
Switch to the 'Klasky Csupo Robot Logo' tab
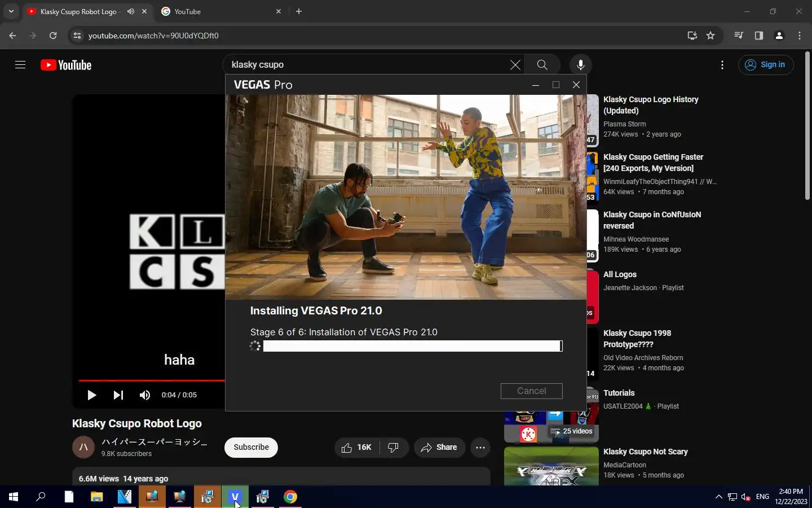pos(78,11)
